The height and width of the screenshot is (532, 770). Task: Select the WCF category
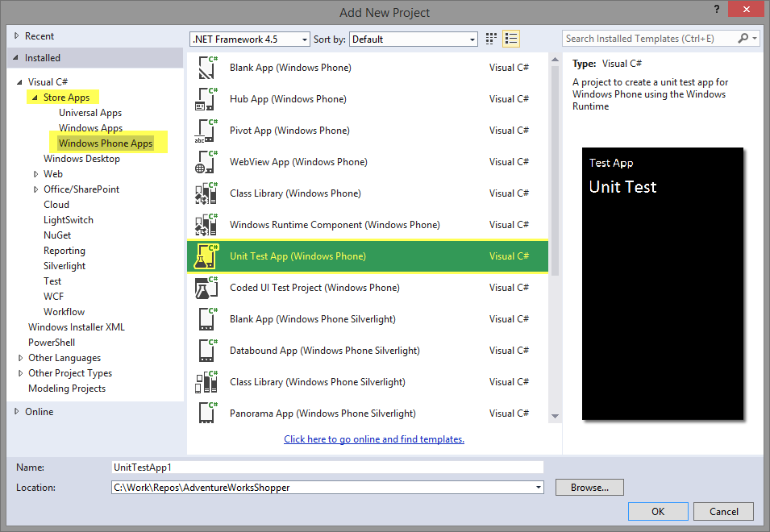pos(53,297)
